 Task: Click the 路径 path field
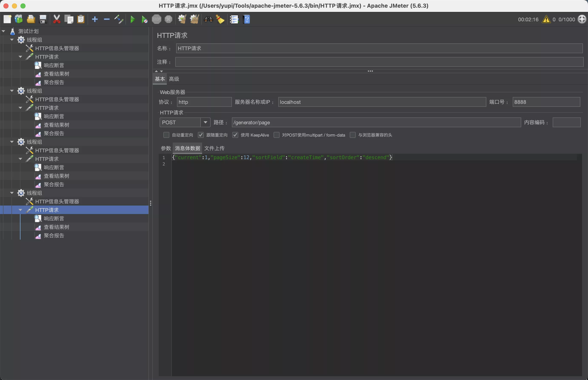(x=376, y=122)
